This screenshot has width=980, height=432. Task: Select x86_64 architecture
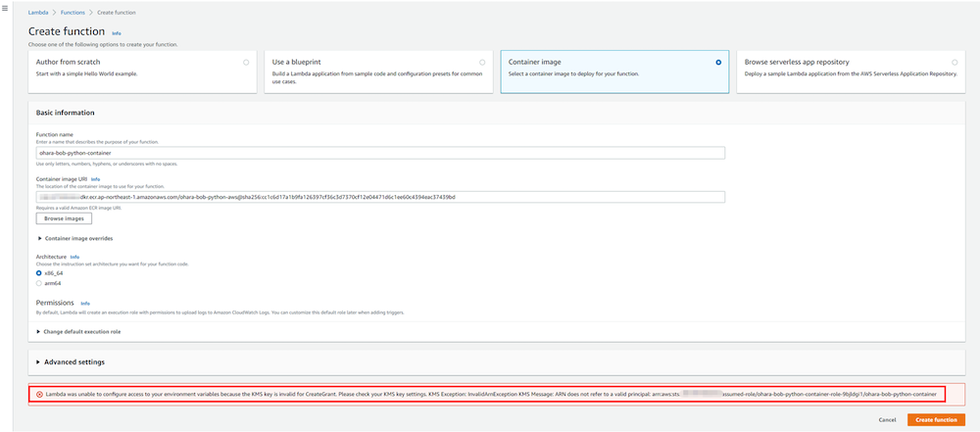pyautogui.click(x=39, y=273)
